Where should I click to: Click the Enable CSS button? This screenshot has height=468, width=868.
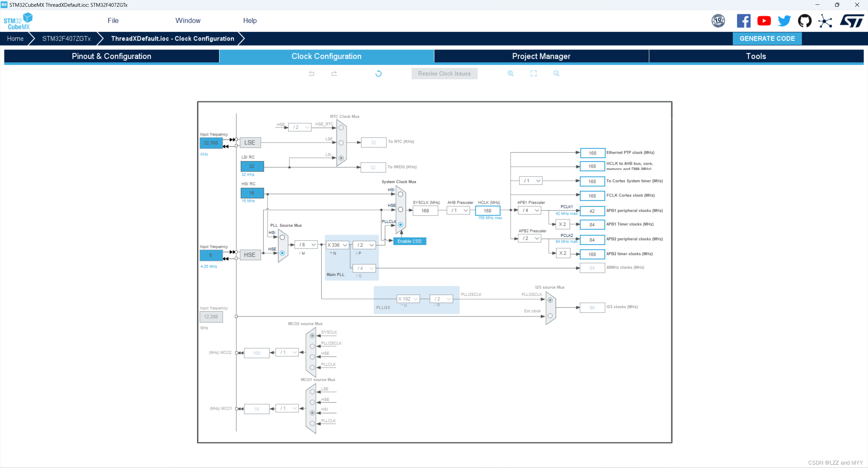pos(409,241)
